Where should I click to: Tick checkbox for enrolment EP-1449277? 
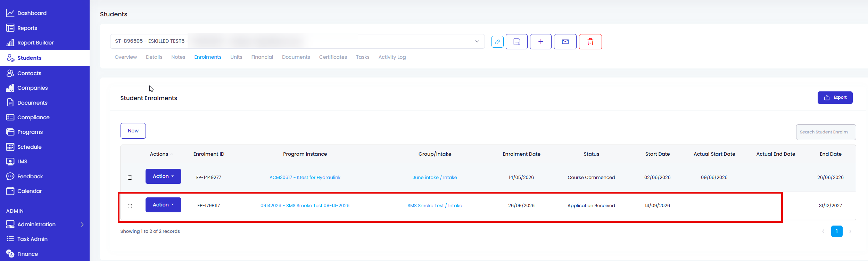click(x=130, y=178)
